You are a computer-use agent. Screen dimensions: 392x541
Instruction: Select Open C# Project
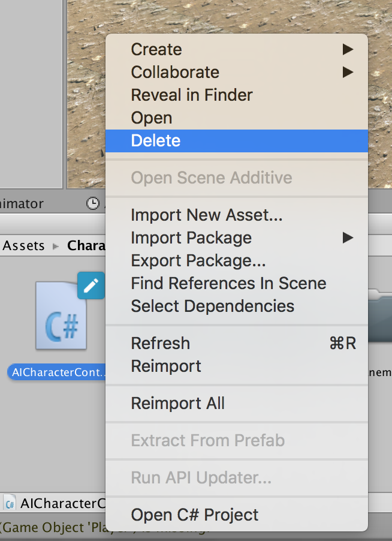pos(195,515)
